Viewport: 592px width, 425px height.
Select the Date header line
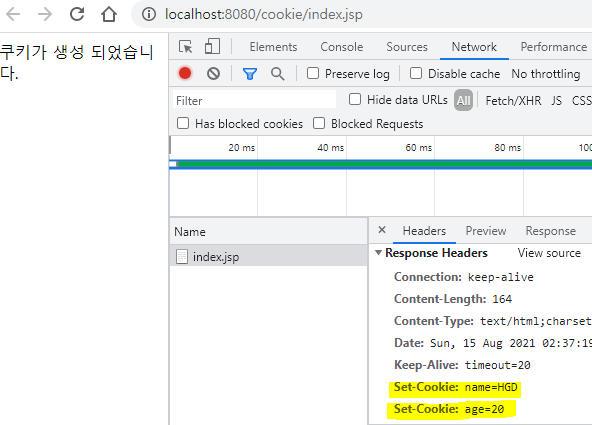[x=493, y=343]
